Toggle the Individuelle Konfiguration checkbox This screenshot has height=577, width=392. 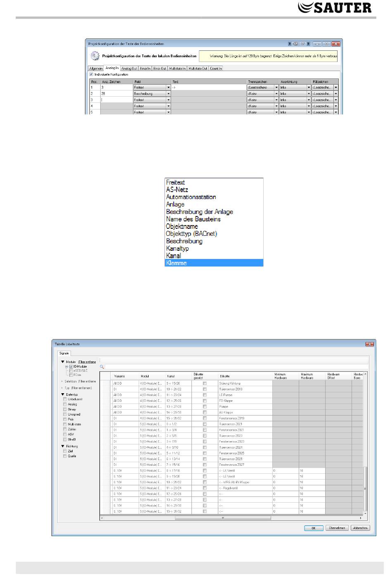pyautogui.click(x=92, y=74)
